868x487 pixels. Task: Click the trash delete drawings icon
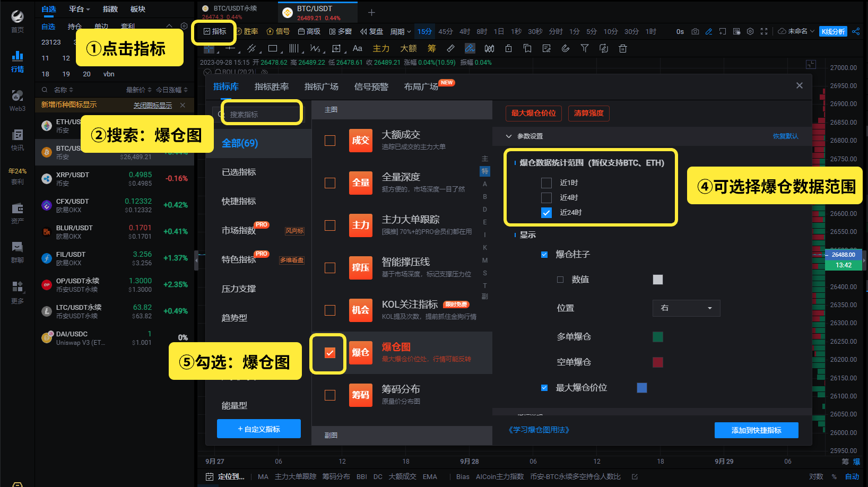(x=623, y=48)
